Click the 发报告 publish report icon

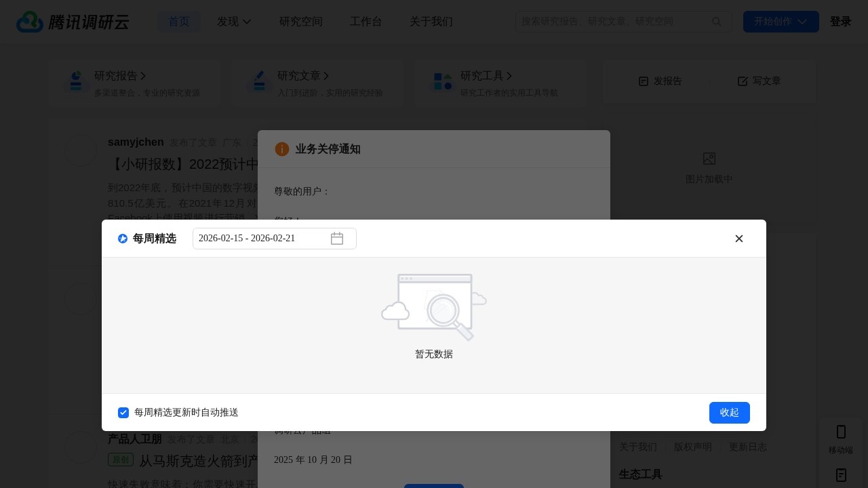tap(644, 81)
